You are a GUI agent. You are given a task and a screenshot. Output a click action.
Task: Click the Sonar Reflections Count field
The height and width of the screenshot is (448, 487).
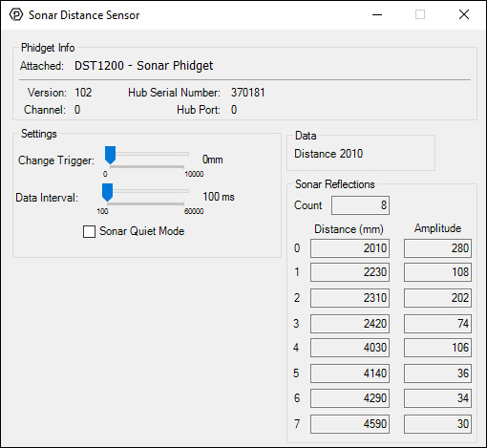(x=360, y=205)
